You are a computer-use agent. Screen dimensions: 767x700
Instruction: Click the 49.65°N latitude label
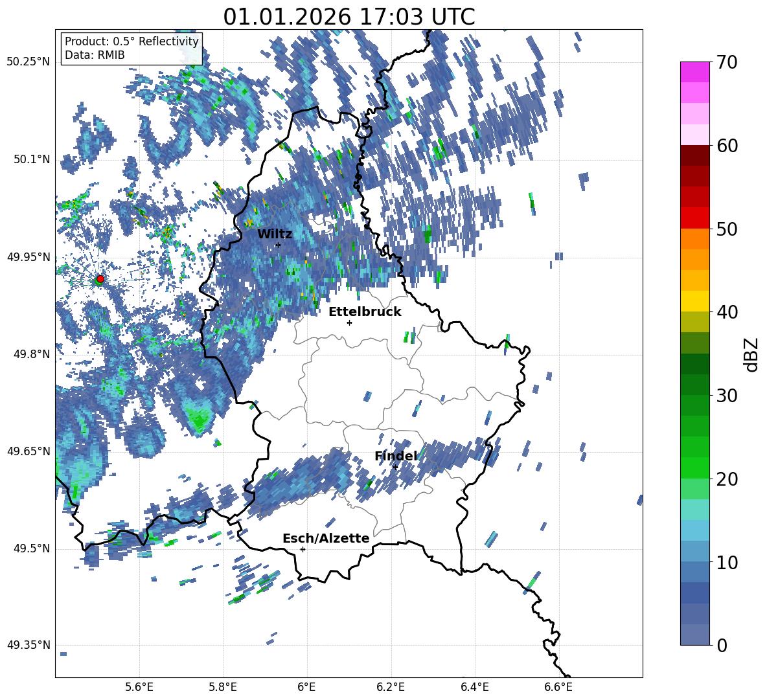tap(28, 451)
